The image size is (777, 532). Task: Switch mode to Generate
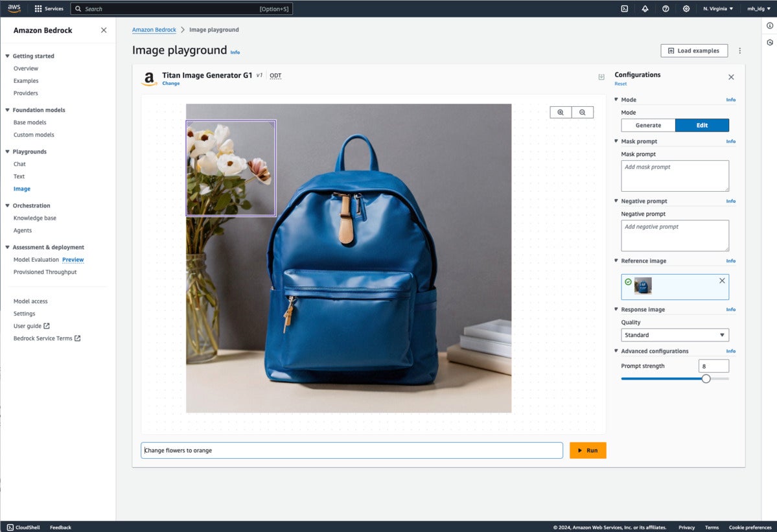pos(648,125)
